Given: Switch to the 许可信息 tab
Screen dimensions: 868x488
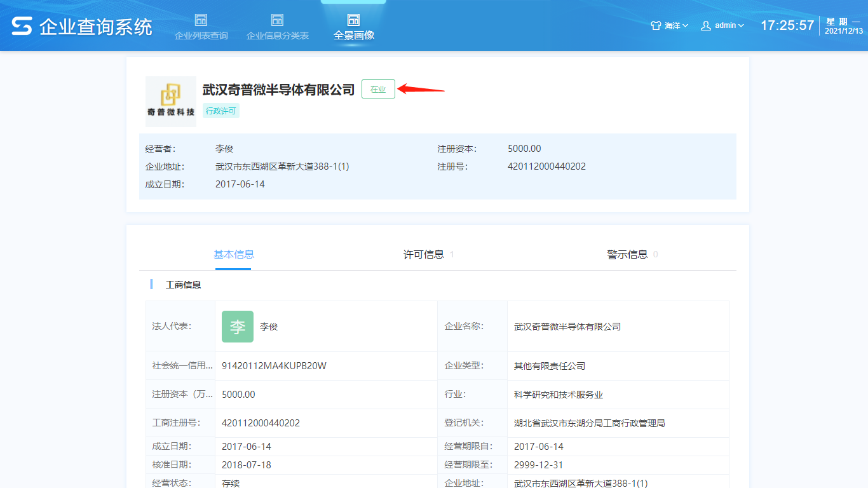Looking at the screenshot, I should [424, 254].
